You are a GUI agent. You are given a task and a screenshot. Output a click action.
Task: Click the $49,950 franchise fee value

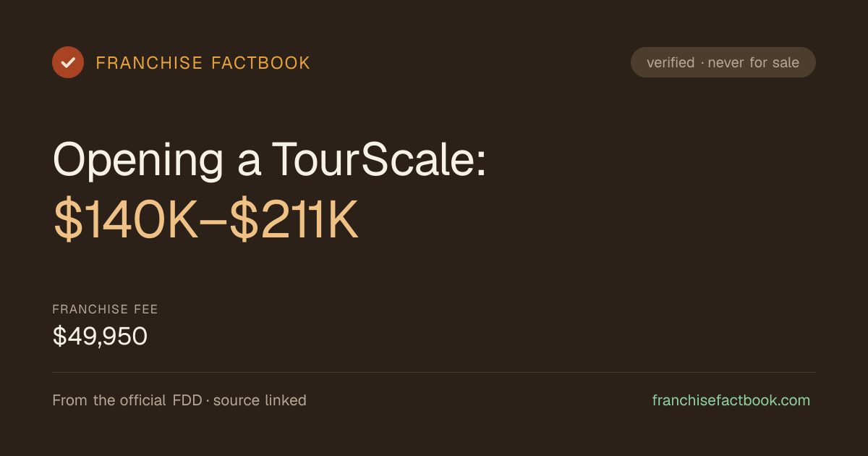pyautogui.click(x=100, y=336)
